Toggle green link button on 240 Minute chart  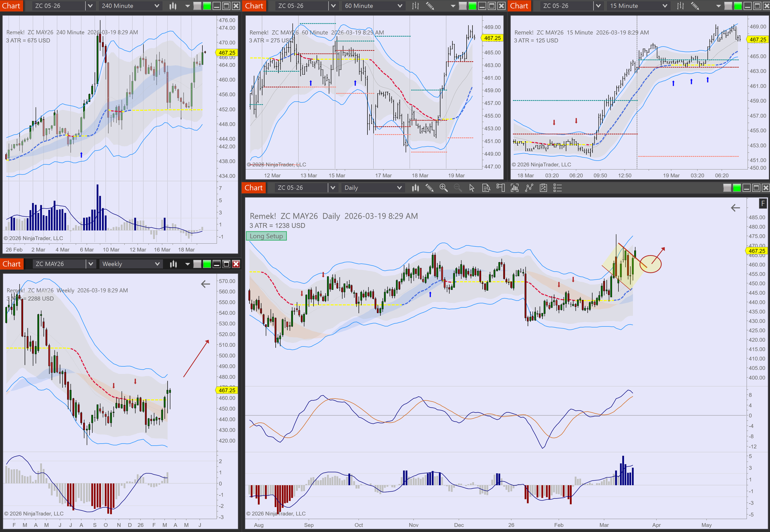[207, 6]
